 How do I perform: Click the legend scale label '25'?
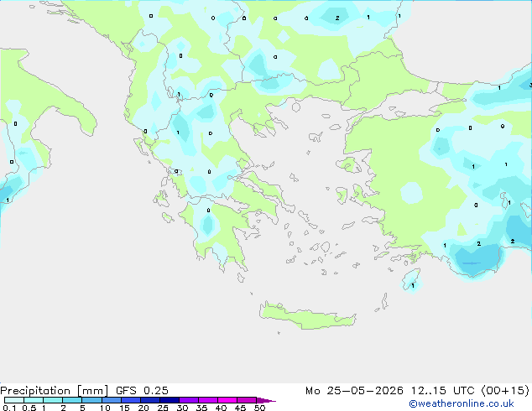[163, 408]
